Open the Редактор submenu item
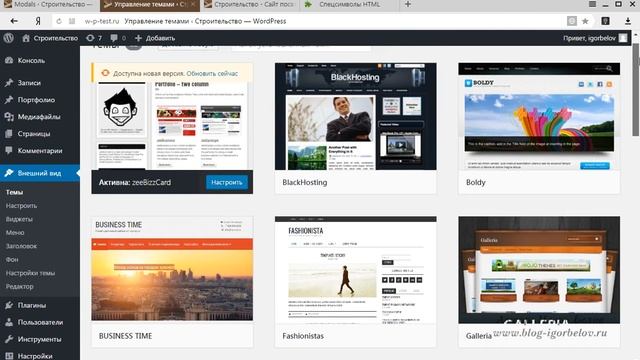 (x=20, y=287)
